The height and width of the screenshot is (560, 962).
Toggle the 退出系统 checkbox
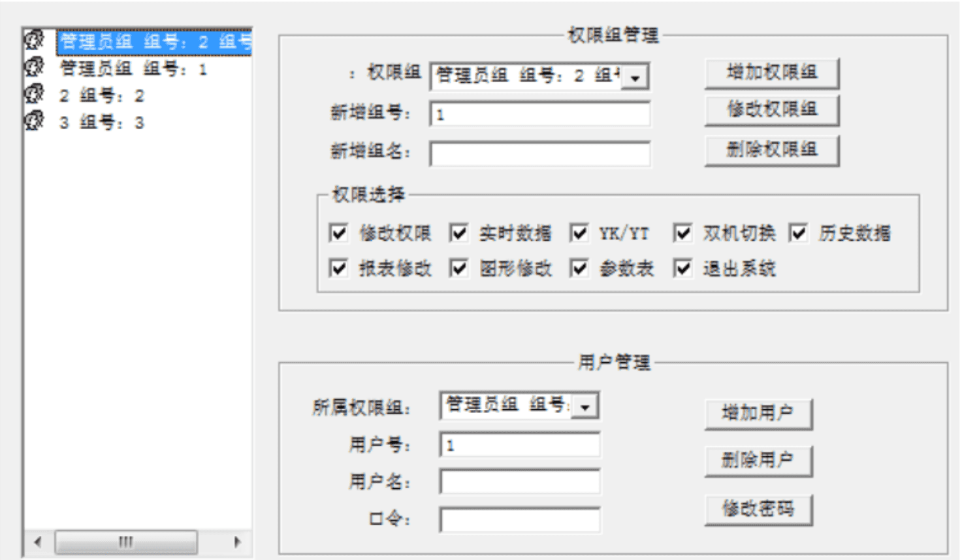(x=682, y=268)
